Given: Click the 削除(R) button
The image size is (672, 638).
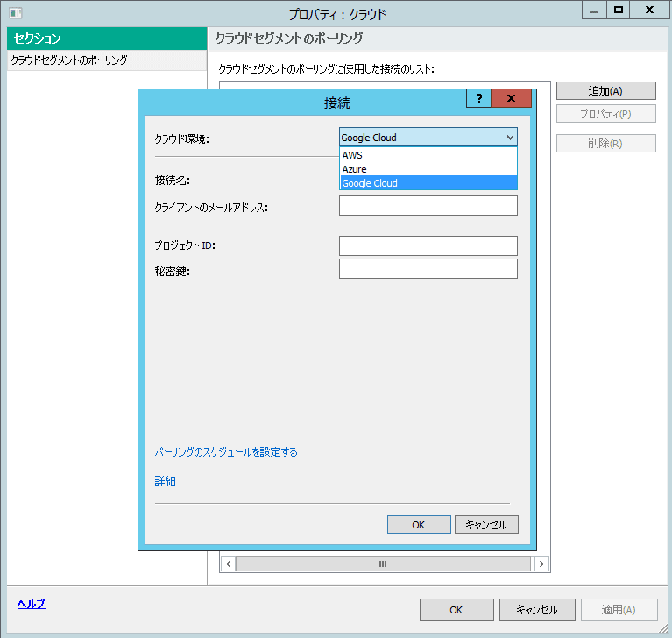Looking at the screenshot, I should tap(605, 144).
